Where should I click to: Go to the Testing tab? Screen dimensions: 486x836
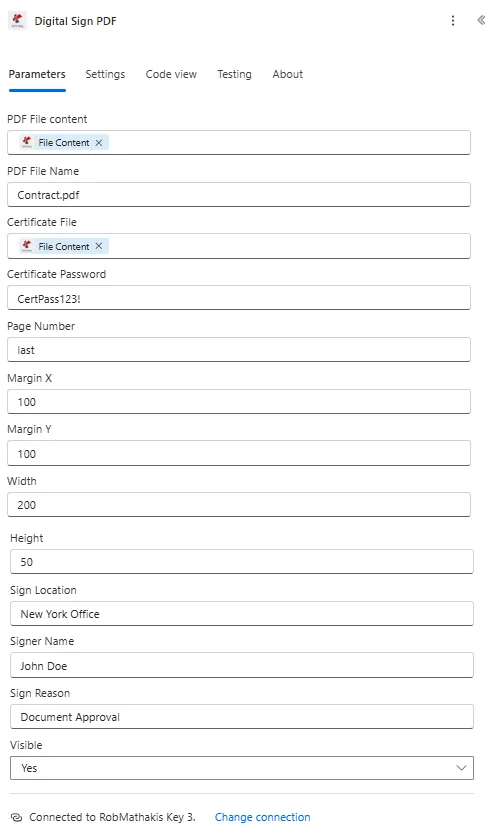tap(234, 74)
